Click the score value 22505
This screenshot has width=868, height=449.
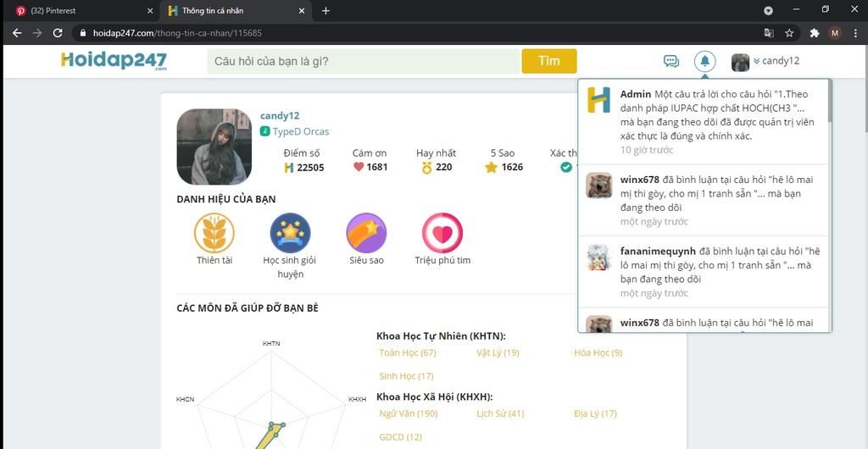pos(310,168)
